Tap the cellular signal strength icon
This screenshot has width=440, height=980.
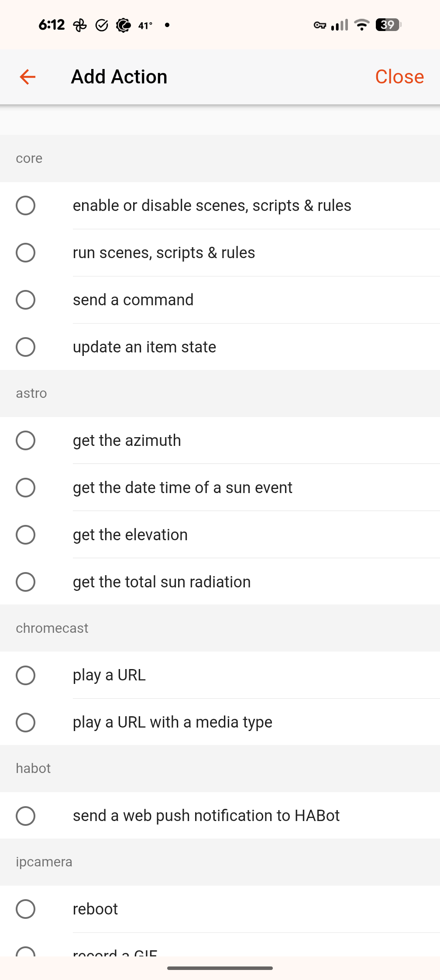click(x=340, y=25)
